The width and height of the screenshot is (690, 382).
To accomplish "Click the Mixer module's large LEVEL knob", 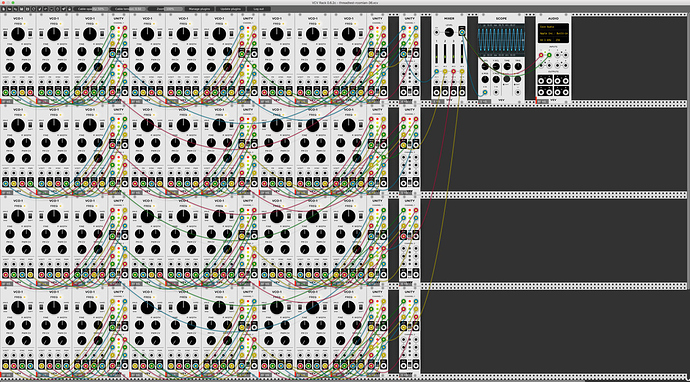I will click(x=449, y=32).
